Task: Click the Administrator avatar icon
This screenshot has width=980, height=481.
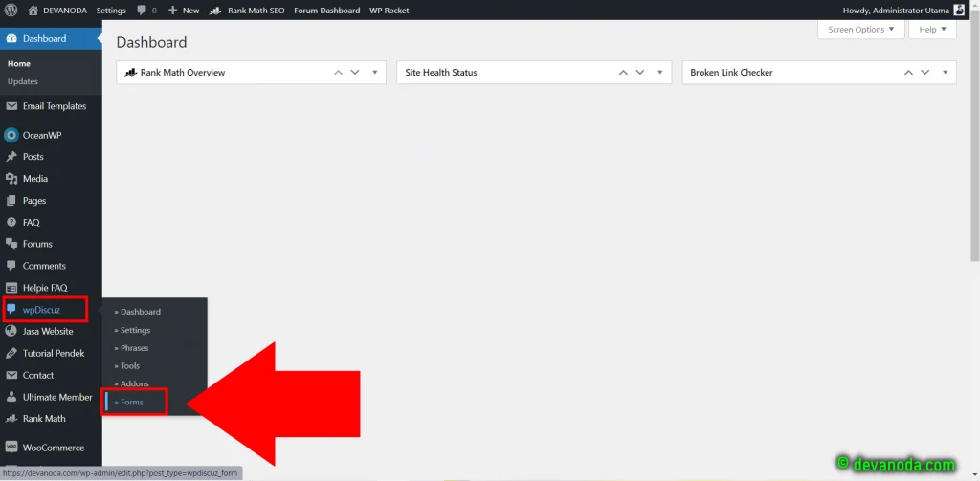Action: [x=959, y=10]
